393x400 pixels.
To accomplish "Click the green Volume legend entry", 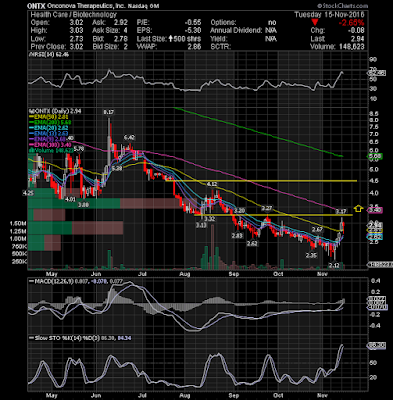I will 51,150.
